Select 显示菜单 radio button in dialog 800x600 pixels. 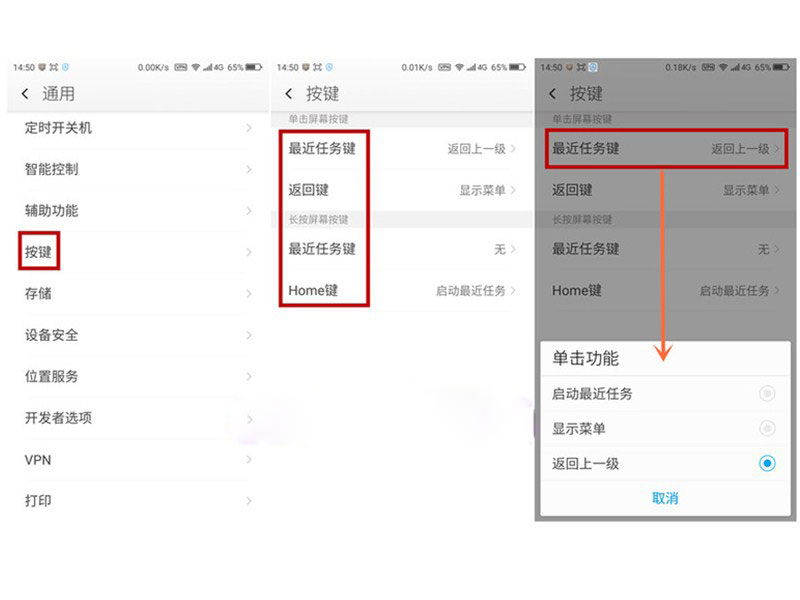tap(767, 428)
